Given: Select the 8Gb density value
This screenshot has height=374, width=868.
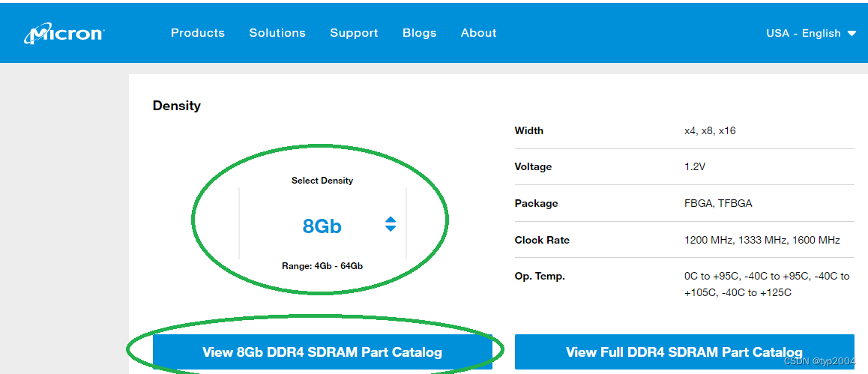Looking at the screenshot, I should point(322,226).
